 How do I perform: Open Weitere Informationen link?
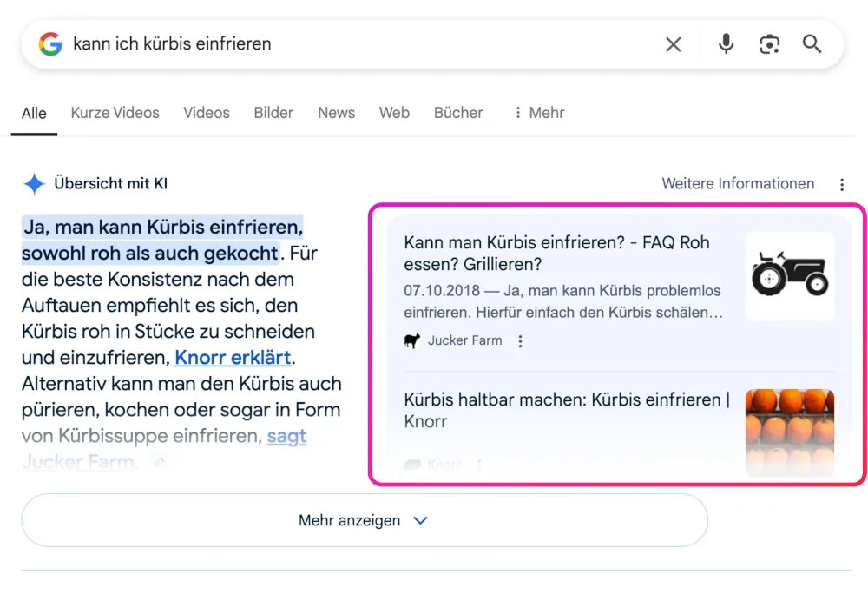738,184
